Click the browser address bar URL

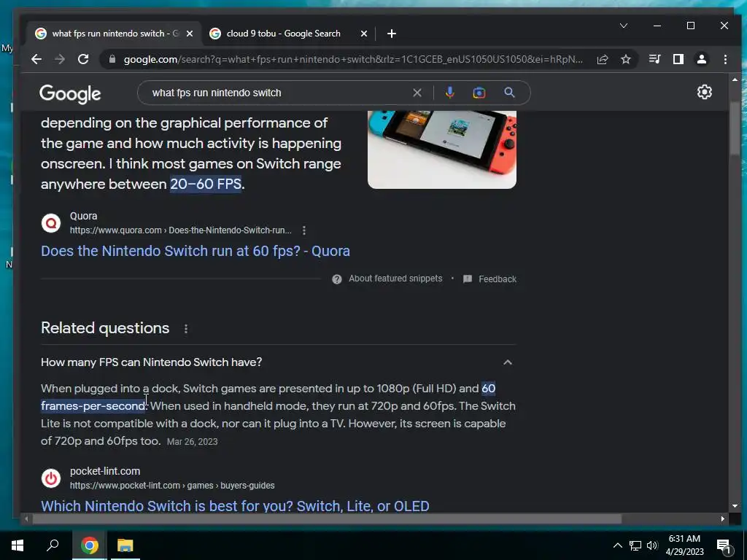pyautogui.click(x=352, y=59)
